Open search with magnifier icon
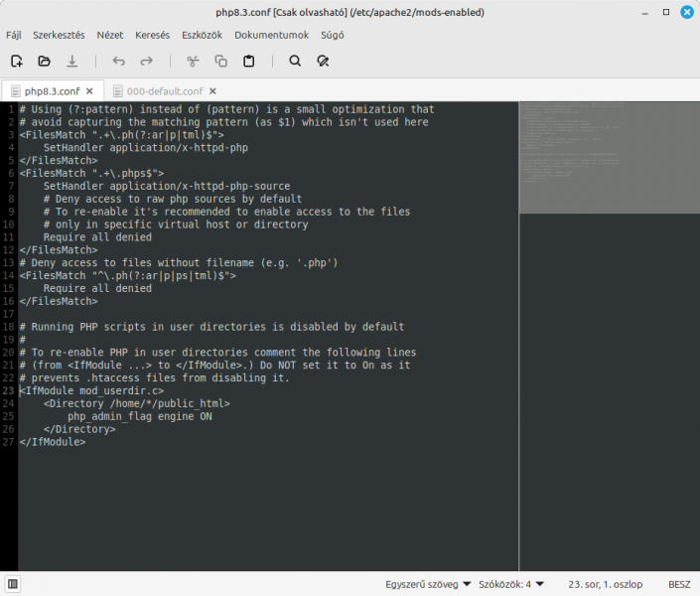 (295, 61)
